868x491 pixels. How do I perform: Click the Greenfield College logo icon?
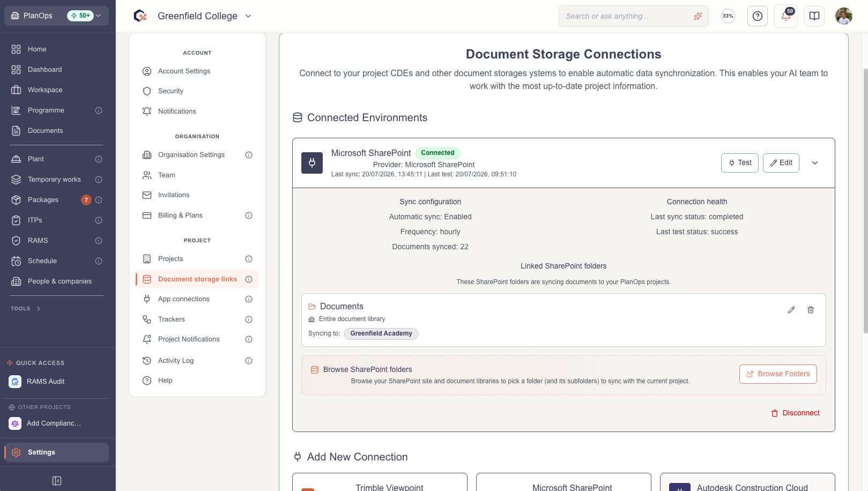(x=140, y=16)
